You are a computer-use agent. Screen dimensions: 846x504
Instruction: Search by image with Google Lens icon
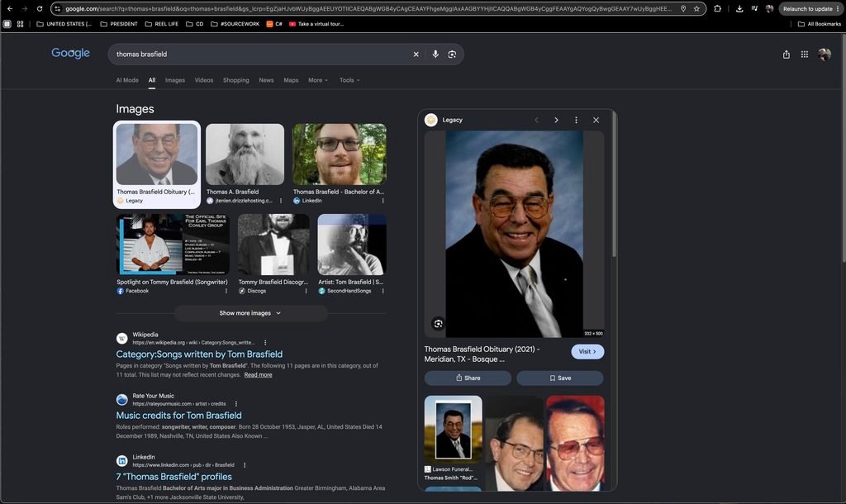pyautogui.click(x=452, y=54)
